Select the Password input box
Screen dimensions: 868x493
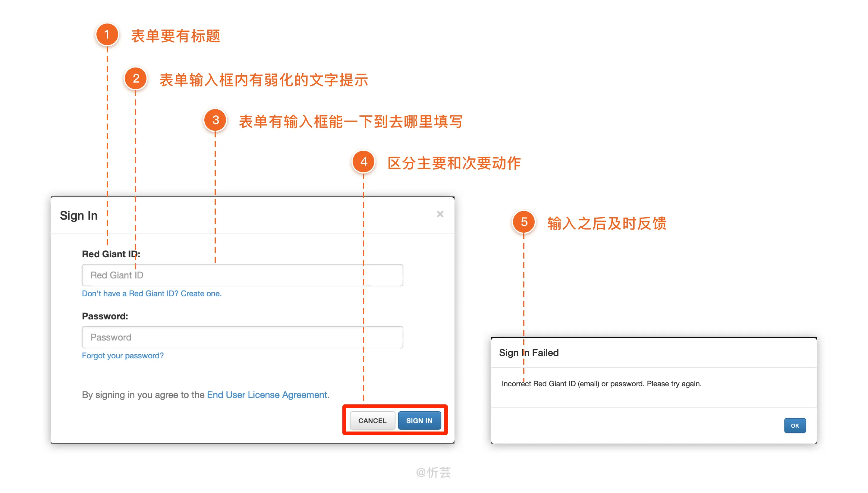click(242, 337)
